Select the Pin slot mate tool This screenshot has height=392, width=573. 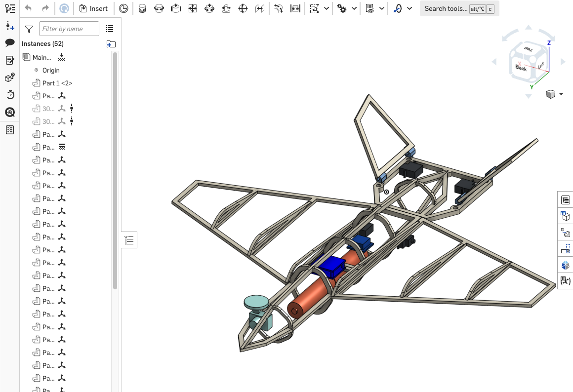pos(226,8)
